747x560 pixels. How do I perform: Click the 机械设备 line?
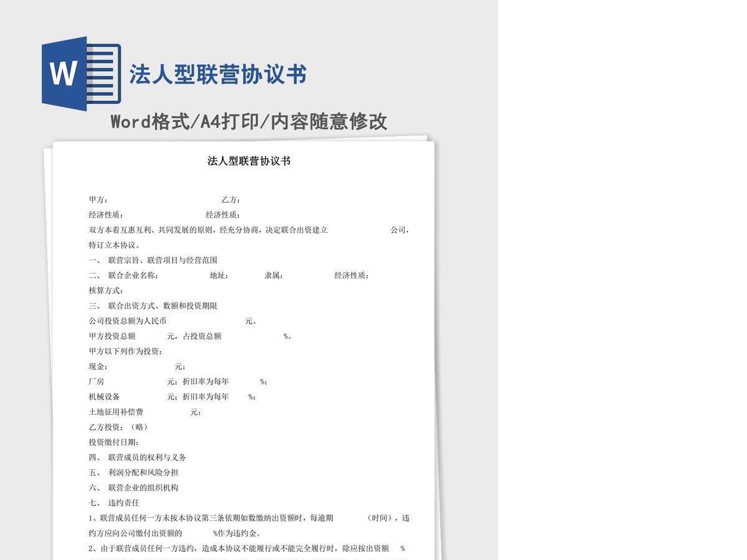tap(172, 397)
